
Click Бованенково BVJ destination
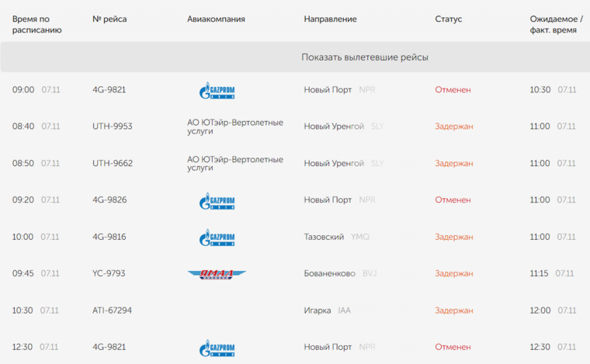pos(340,274)
